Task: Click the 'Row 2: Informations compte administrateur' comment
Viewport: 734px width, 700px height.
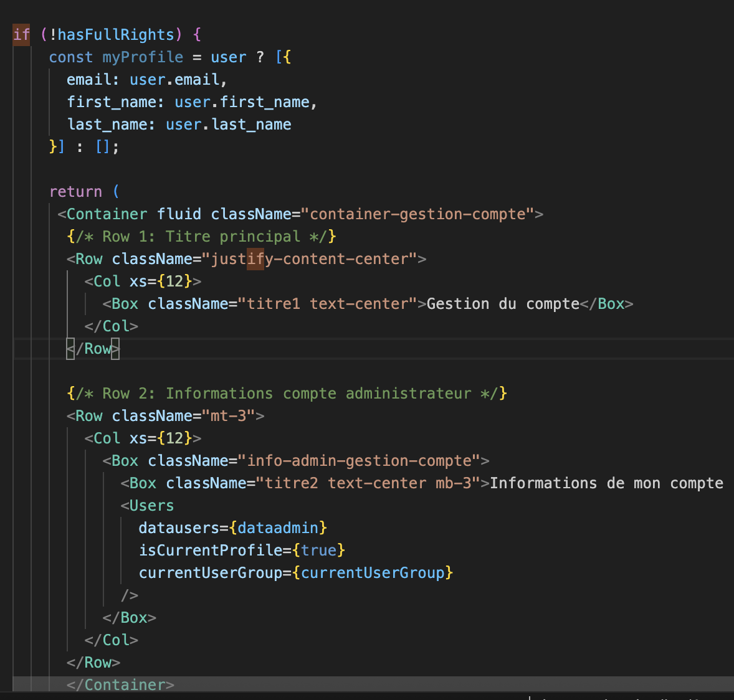Action: [x=287, y=394]
